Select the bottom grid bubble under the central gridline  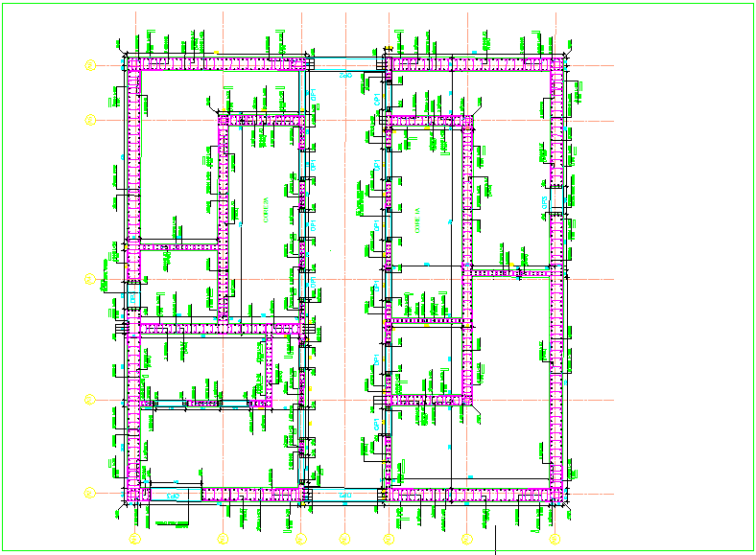(x=343, y=539)
